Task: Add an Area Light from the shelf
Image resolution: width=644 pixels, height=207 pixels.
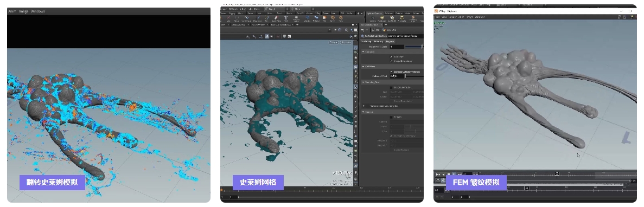Action: tap(401, 18)
